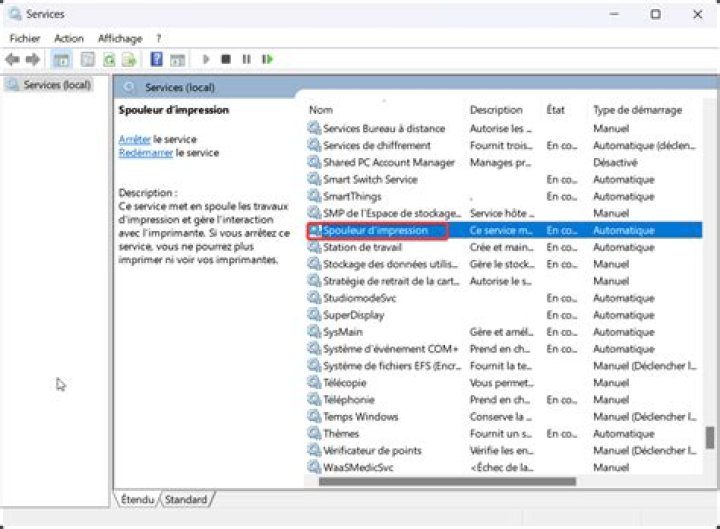Click the Arrêter link to stop the service

[135, 139]
